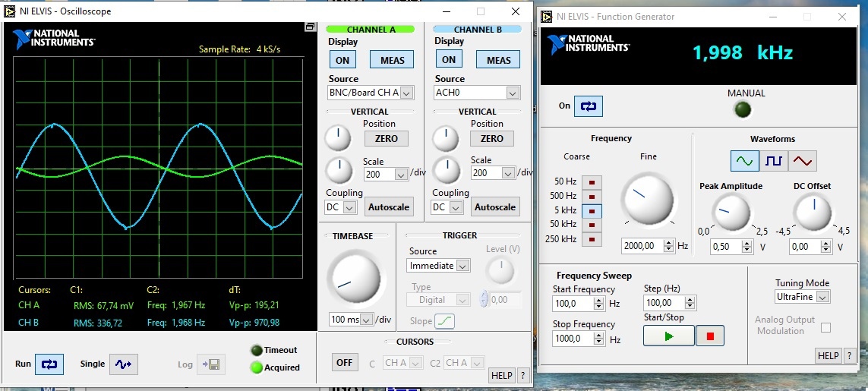
Task: Toggle Channel A display ON
Action: pos(342,60)
